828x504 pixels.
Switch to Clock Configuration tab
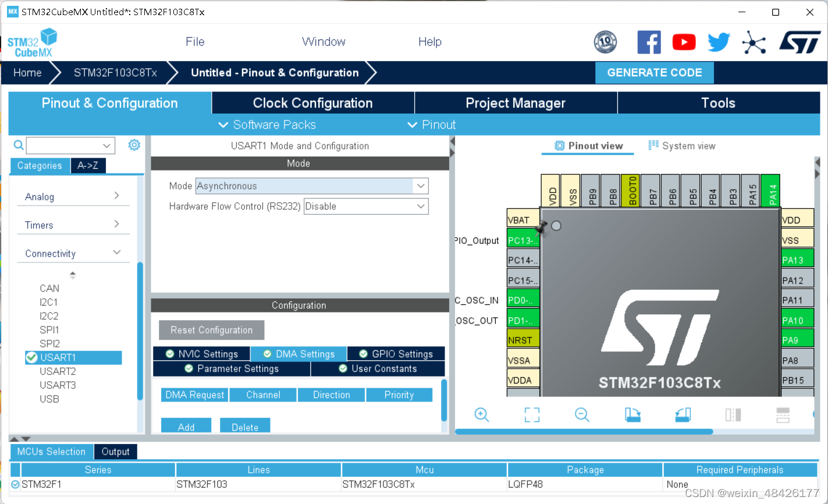point(313,103)
